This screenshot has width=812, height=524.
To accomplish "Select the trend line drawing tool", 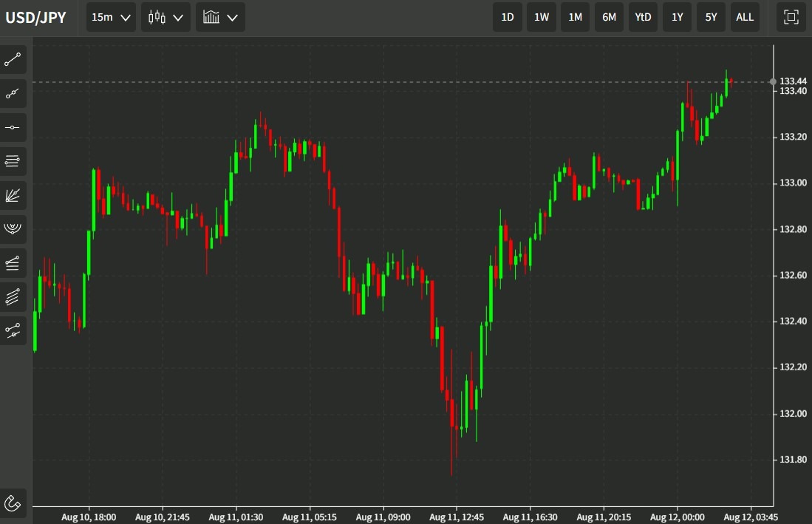I will coord(13,60).
